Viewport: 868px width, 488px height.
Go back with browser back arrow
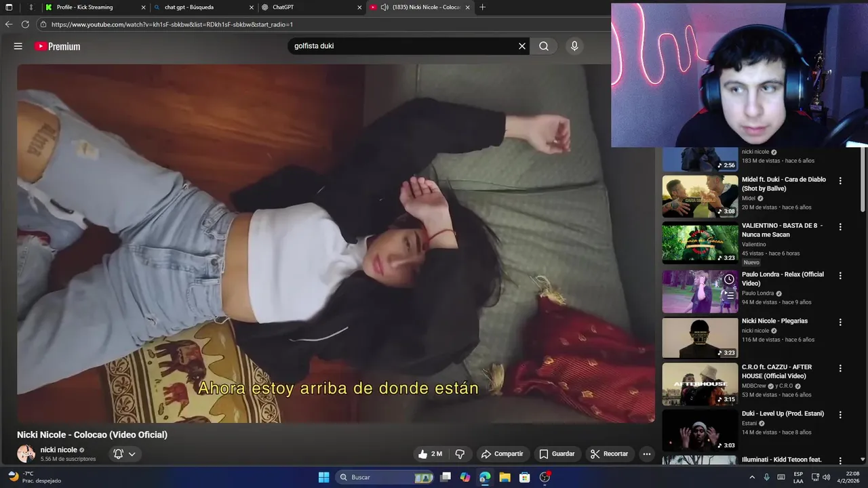pos(9,24)
